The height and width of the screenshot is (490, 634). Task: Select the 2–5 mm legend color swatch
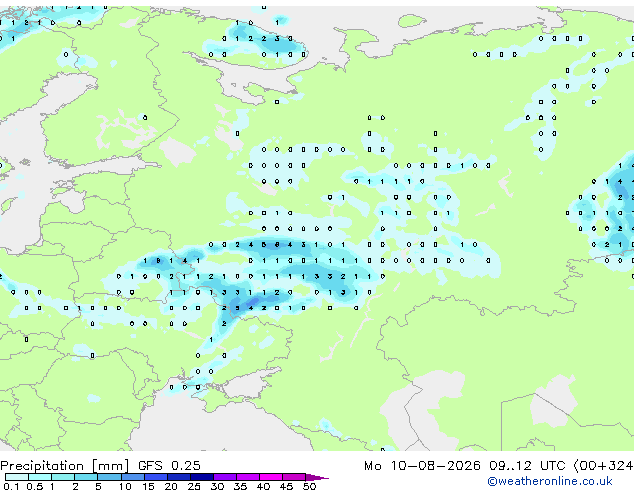point(86,477)
